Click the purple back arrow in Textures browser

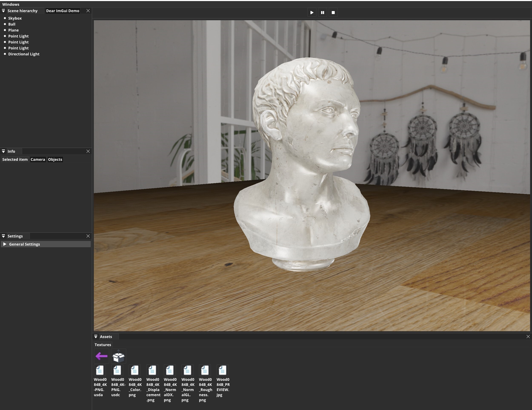click(x=101, y=356)
